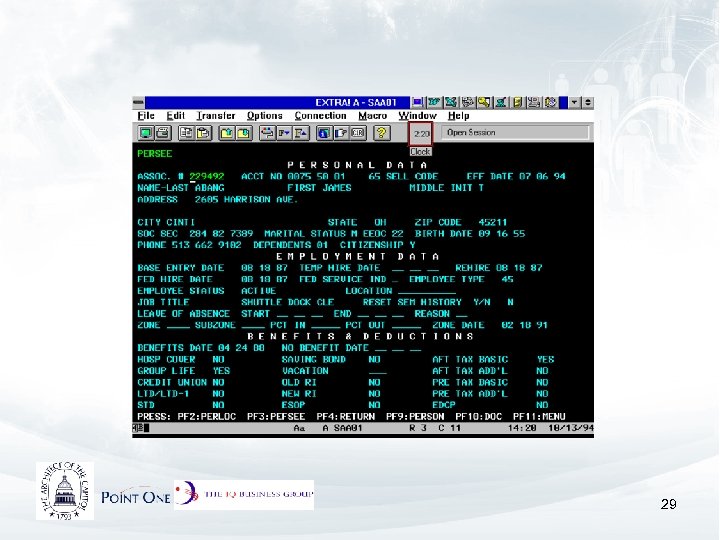Click the toolbar icon left of the F-down button
Screen dimensions: 720x540
pyautogui.click(x=267, y=133)
